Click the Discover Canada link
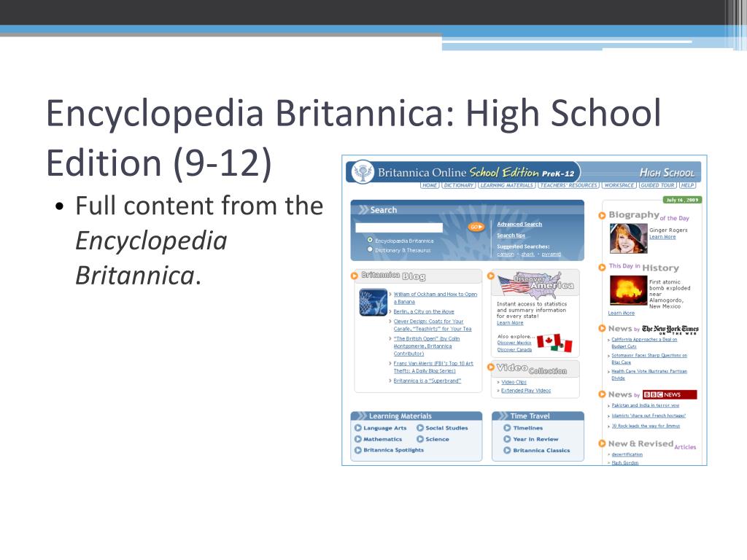747x560 pixels. 514,349
